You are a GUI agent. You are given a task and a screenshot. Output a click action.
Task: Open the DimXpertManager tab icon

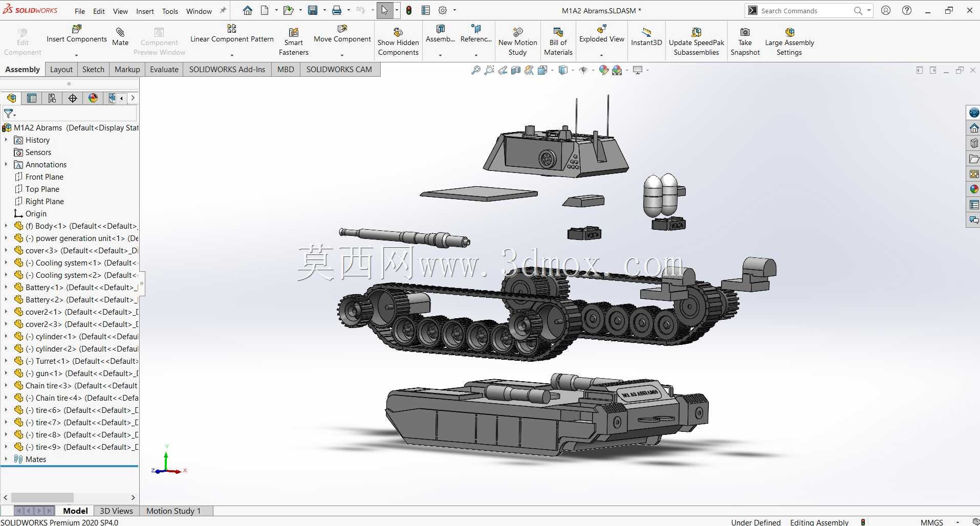(x=73, y=98)
